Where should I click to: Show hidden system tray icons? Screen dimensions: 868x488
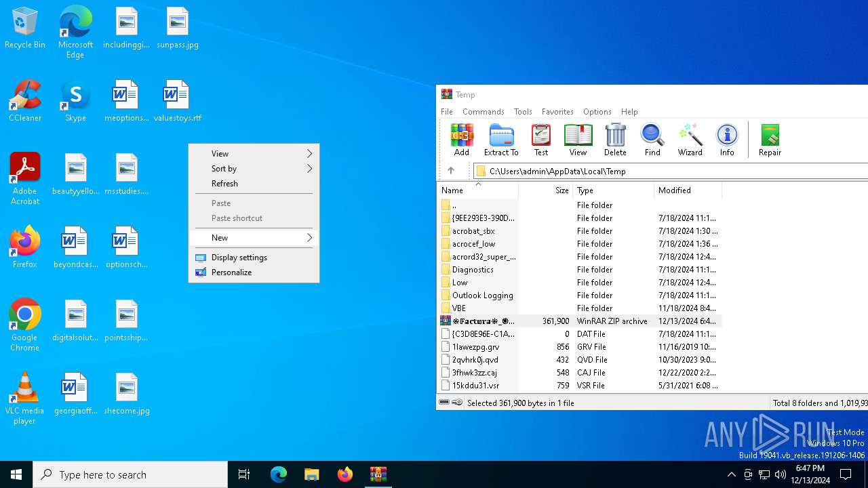(731, 474)
